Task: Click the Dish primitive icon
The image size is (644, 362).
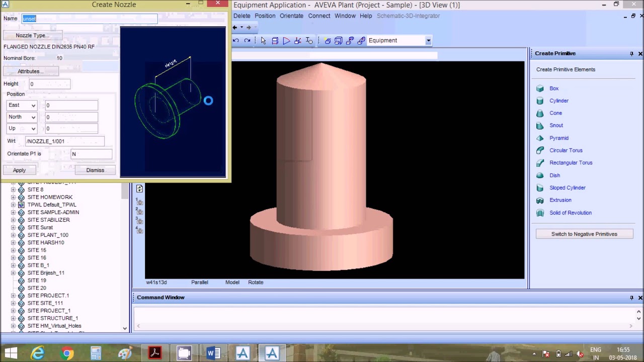Action: pyautogui.click(x=540, y=175)
